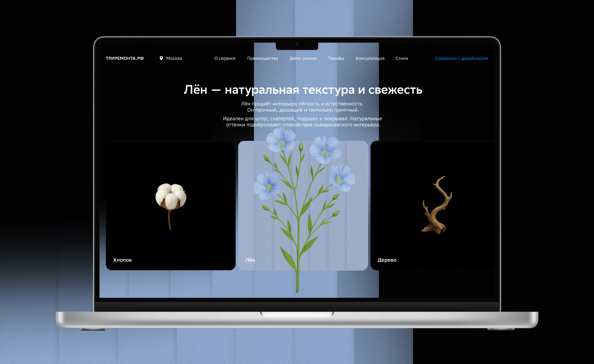Screen dimensions: 594x364
Task: Open the О сервисе menu item
Action: point(225,58)
